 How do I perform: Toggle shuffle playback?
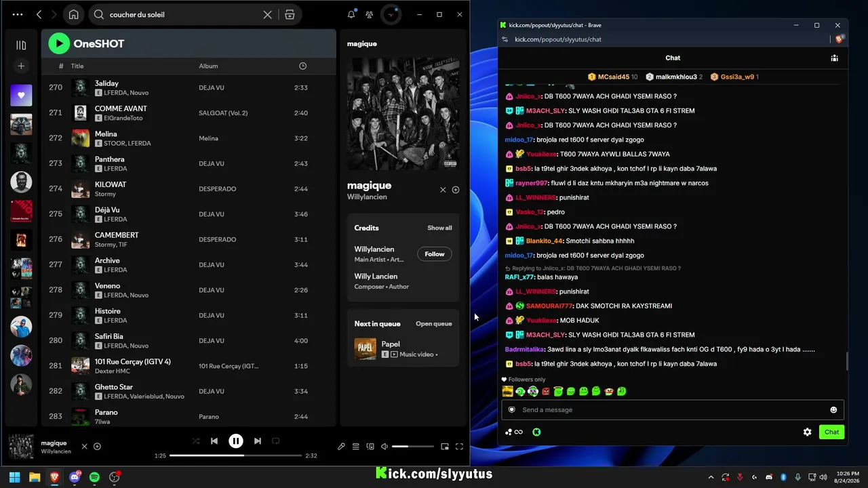(x=196, y=441)
